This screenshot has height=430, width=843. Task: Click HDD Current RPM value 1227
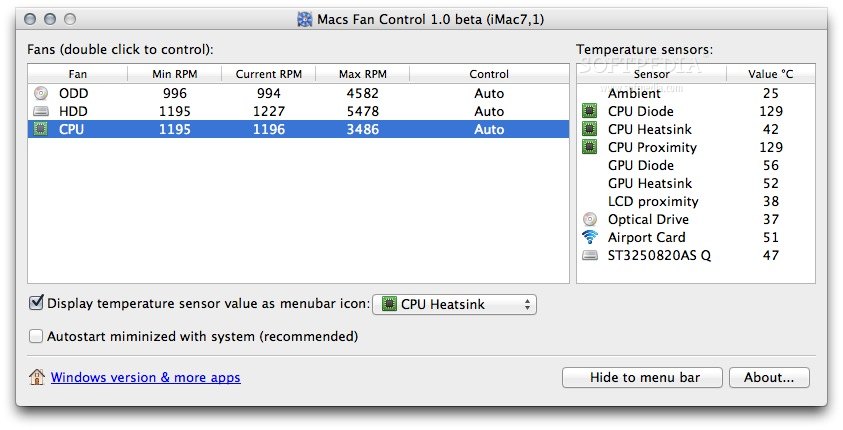[269, 111]
